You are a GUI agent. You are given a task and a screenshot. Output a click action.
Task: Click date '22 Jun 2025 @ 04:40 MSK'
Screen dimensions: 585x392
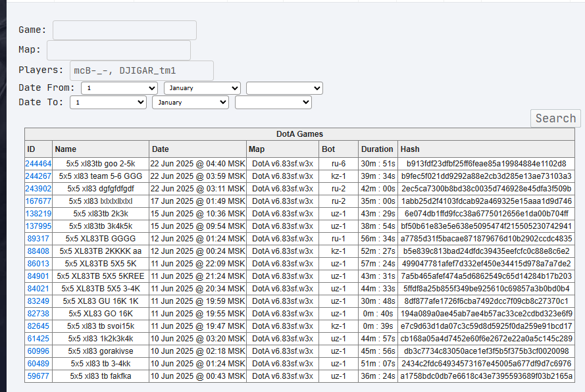197,164
